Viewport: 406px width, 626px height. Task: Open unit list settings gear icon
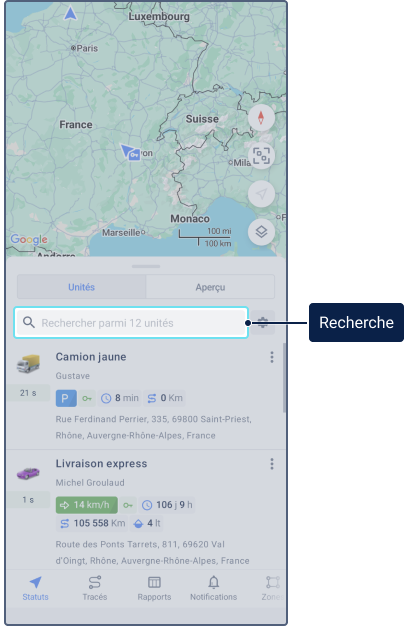263,323
